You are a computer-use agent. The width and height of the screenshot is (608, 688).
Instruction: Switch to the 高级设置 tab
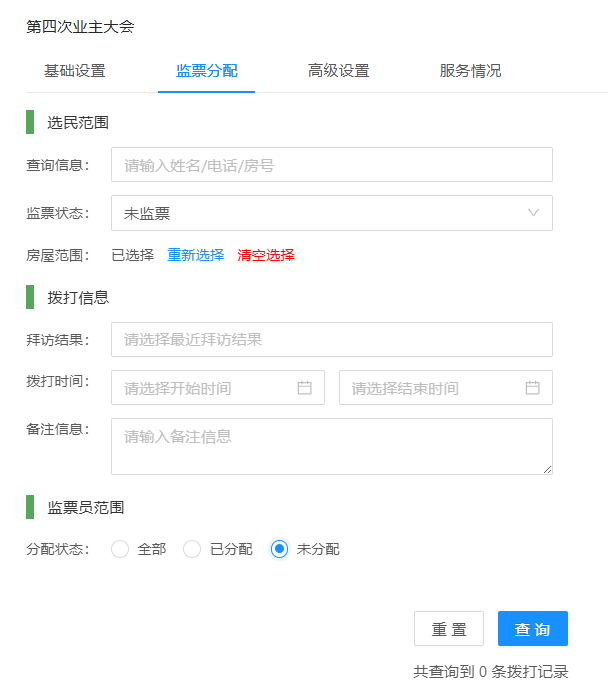pyautogui.click(x=339, y=71)
